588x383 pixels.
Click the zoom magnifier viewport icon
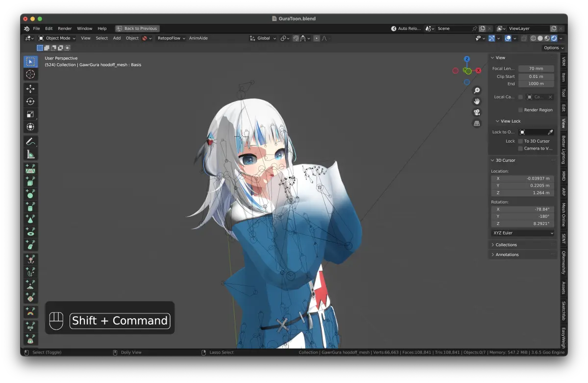477,90
